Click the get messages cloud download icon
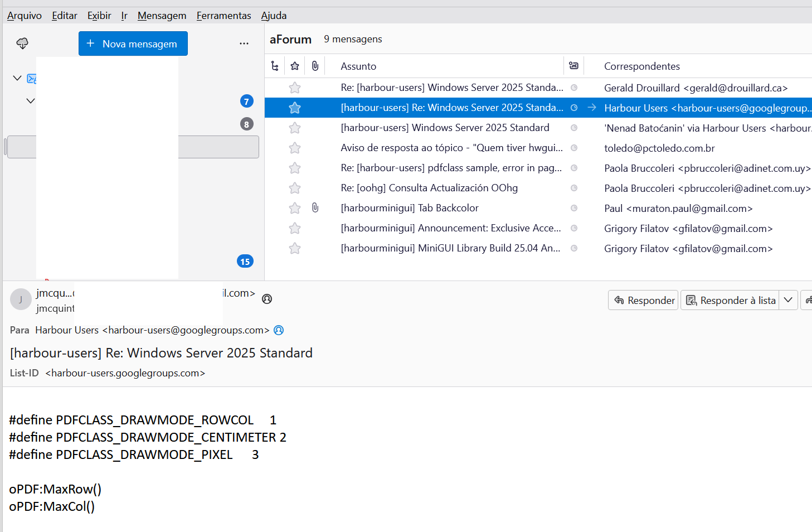 22,43
